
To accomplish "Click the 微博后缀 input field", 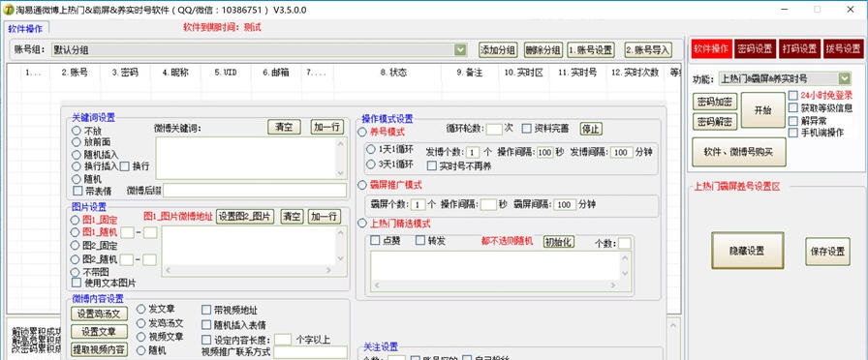I will tap(255, 191).
